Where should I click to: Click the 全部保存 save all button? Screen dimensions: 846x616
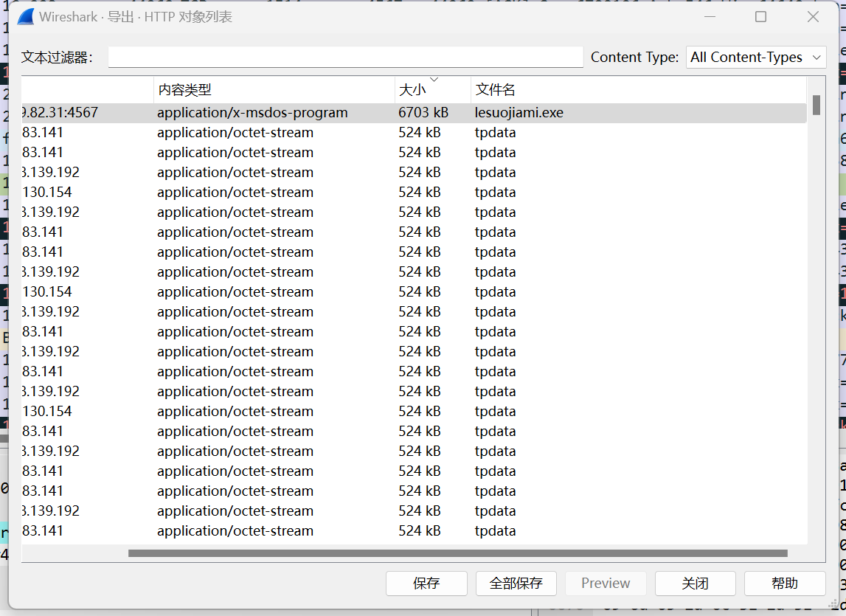[x=516, y=583]
